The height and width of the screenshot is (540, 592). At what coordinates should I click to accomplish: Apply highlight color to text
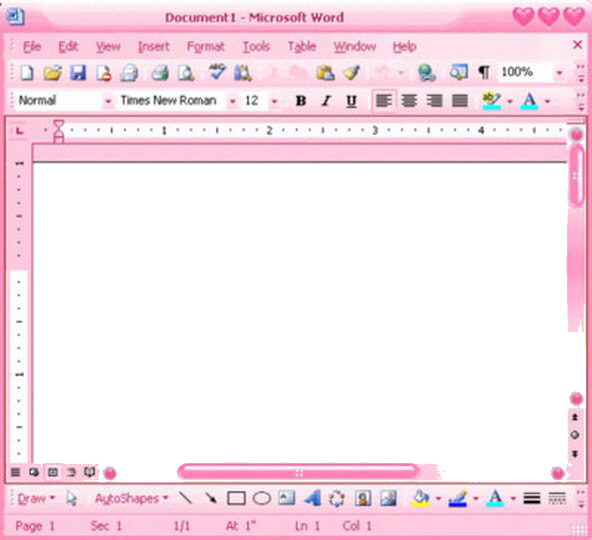pos(492,101)
